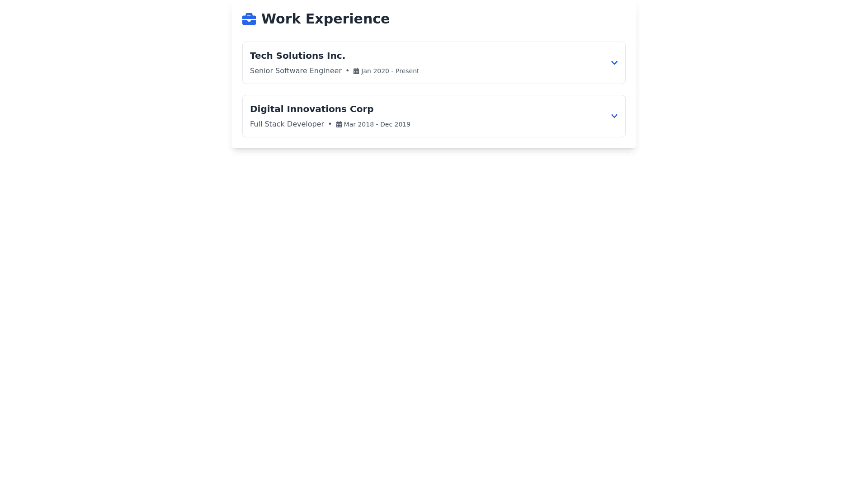Click the Full Stack Developer job title
This screenshot has width=868, height=488.
pos(287,124)
